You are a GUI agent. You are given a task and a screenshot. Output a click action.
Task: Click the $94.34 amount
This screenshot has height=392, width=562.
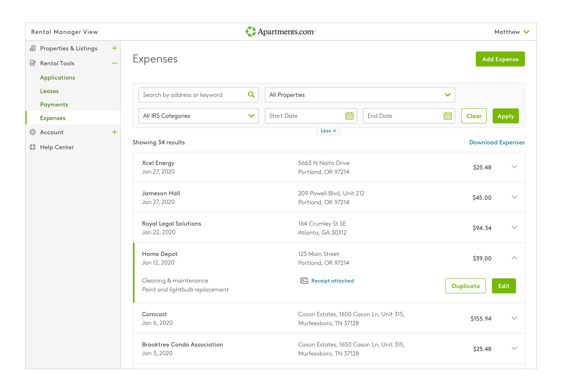482,228
